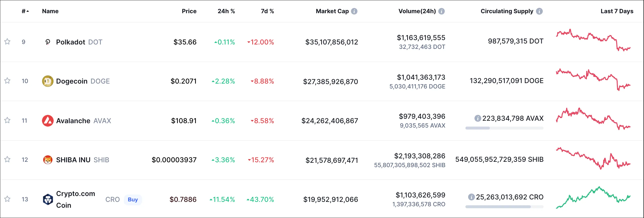This screenshot has width=644, height=218.
Task: Click the CRO circulating supply progress bar
Action: (504, 207)
